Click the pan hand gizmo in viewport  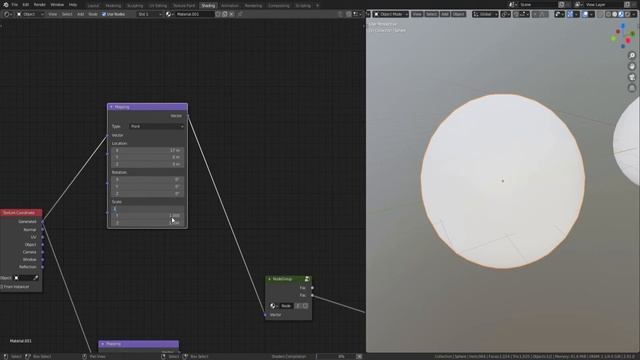click(x=632, y=66)
